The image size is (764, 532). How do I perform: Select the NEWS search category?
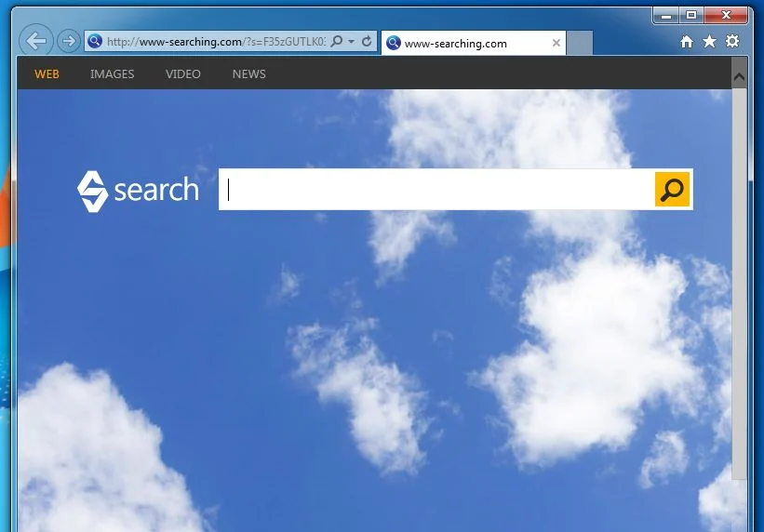(x=249, y=74)
